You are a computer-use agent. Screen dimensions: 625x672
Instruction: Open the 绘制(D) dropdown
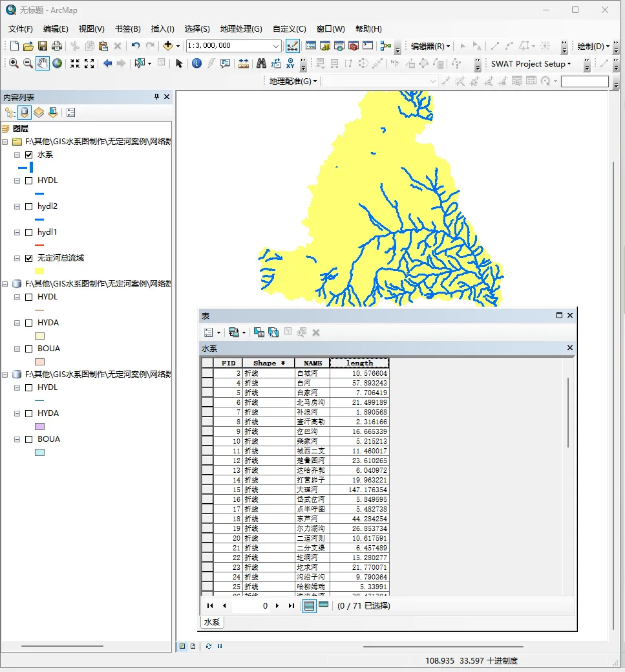coord(593,46)
